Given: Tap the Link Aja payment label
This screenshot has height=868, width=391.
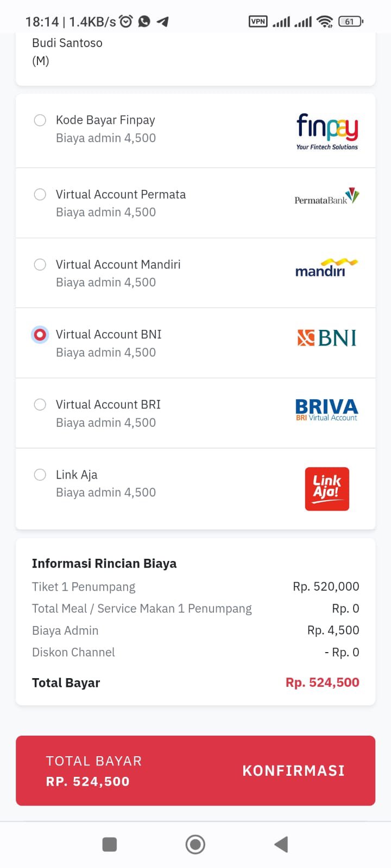Looking at the screenshot, I should click(77, 475).
